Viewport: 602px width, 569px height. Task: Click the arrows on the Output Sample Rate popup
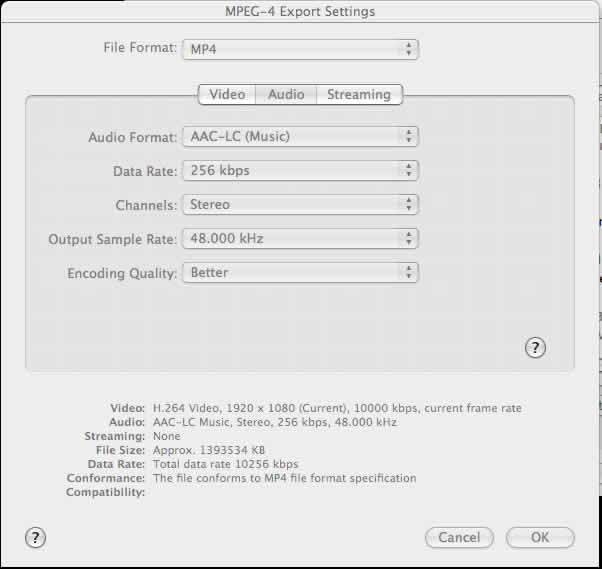click(x=408, y=239)
